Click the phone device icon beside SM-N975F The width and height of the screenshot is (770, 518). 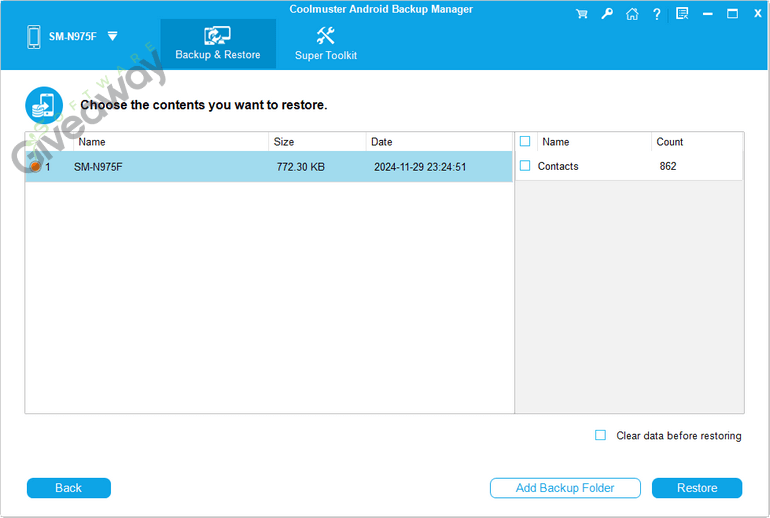click(x=34, y=37)
